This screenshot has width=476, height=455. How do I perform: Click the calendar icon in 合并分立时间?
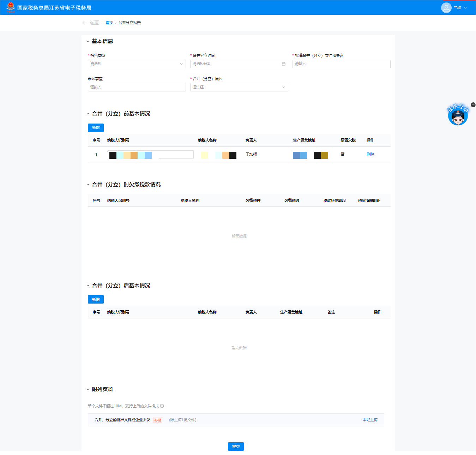click(x=283, y=64)
